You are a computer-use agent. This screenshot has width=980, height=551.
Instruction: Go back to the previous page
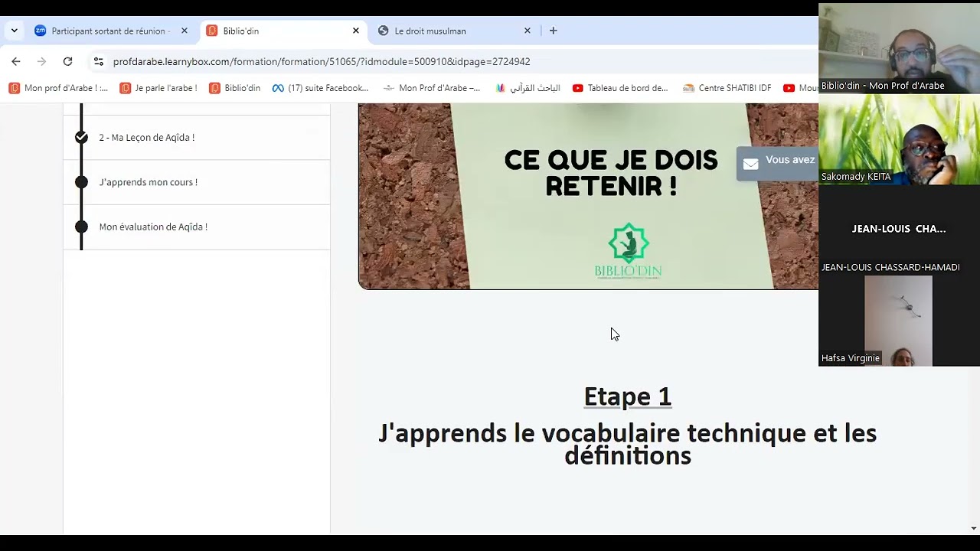point(16,61)
